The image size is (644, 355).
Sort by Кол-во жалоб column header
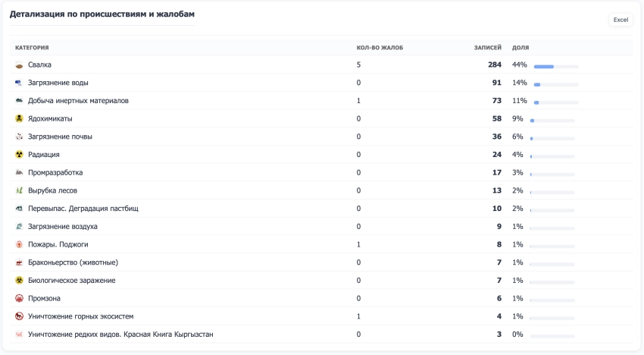pyautogui.click(x=380, y=48)
